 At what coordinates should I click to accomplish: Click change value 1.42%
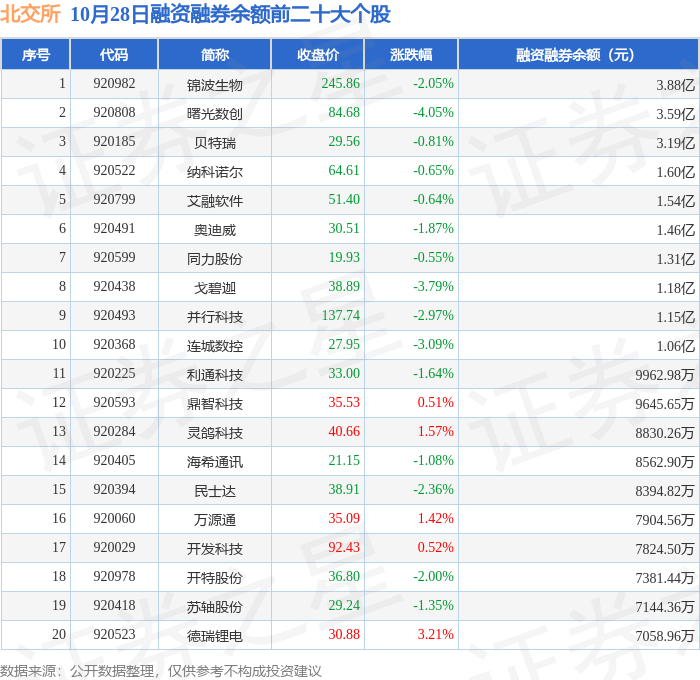[x=436, y=519]
